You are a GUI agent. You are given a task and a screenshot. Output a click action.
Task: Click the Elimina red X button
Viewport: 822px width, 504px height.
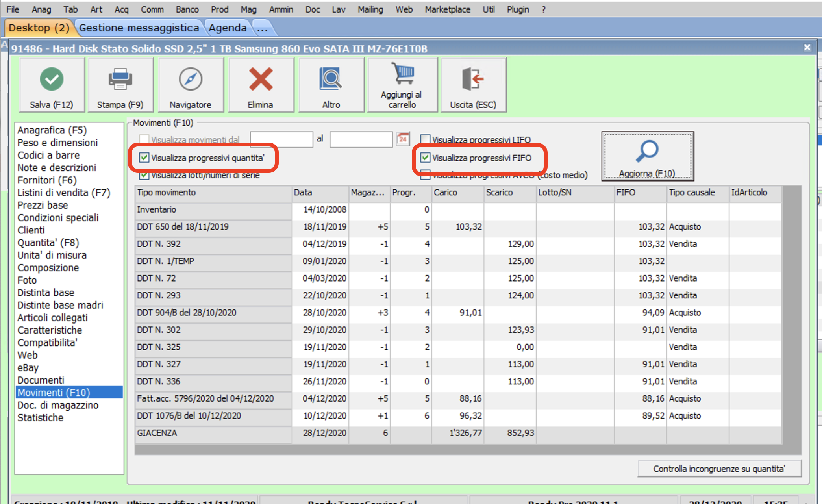(x=261, y=85)
